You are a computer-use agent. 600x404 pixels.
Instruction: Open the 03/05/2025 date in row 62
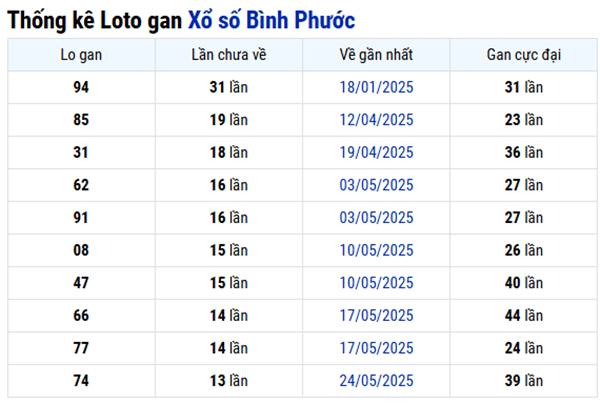point(376,185)
